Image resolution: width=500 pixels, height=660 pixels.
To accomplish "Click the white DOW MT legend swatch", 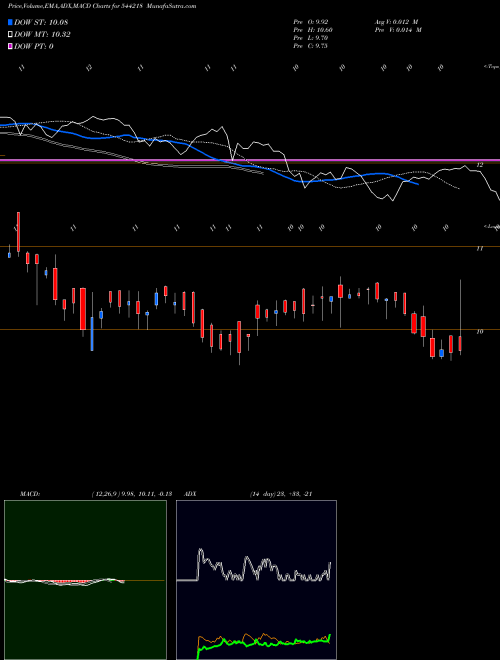I will (10, 35).
